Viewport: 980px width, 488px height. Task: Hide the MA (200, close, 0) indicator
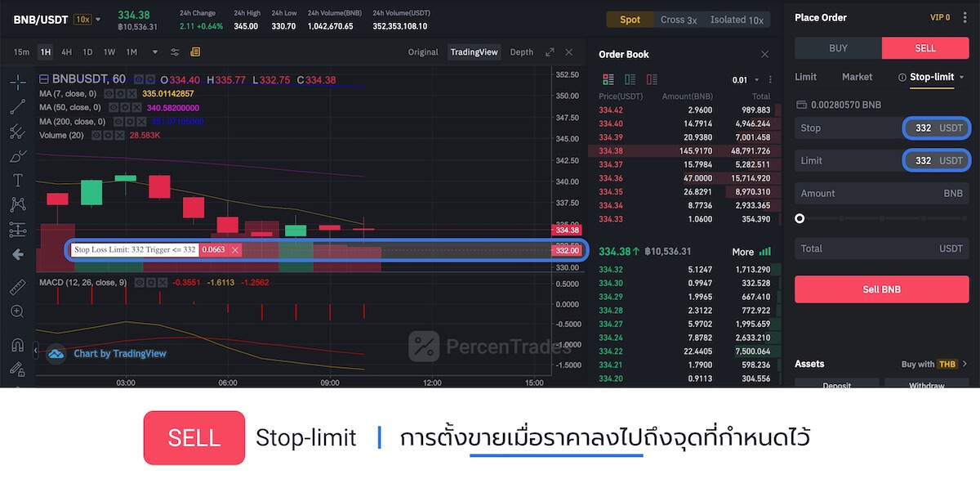pyautogui.click(x=118, y=121)
